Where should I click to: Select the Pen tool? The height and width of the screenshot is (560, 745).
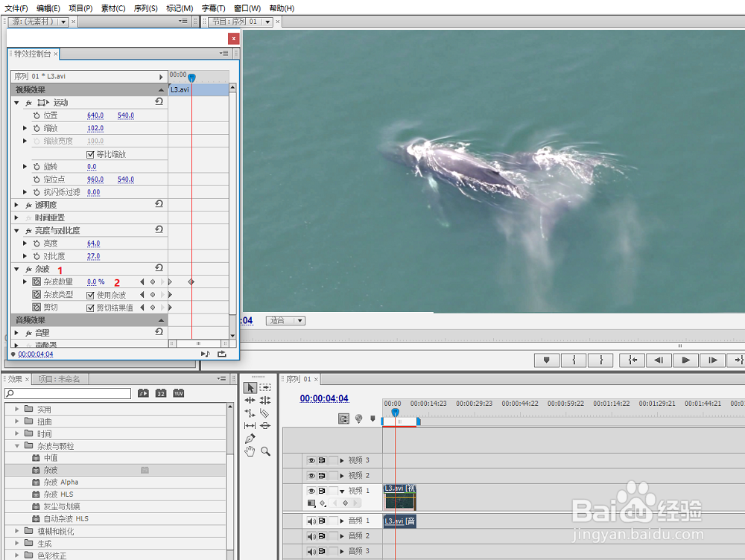[x=250, y=439]
